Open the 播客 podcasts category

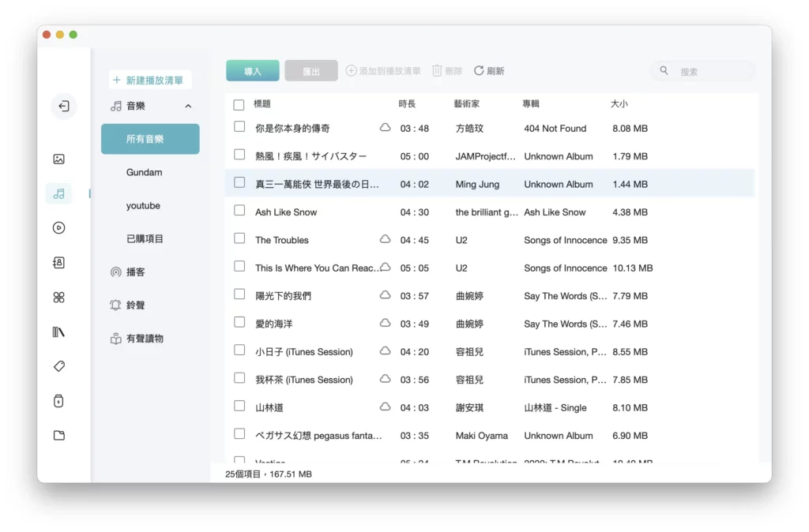[x=128, y=272]
